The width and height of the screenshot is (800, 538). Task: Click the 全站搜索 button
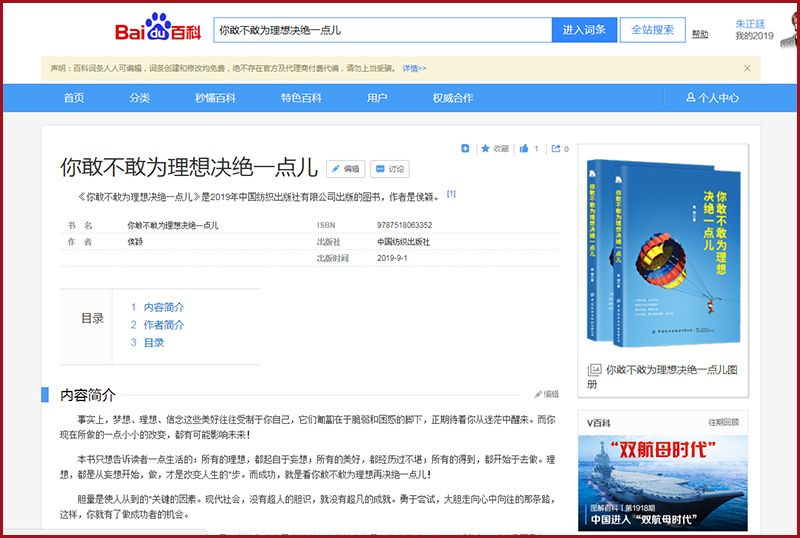click(x=653, y=30)
